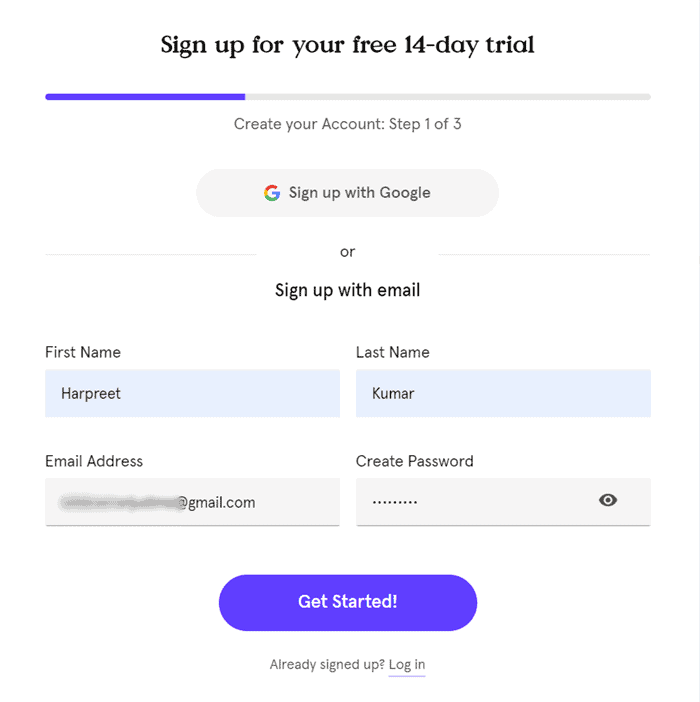Click the 'Sign up with email' heading

[347, 290]
